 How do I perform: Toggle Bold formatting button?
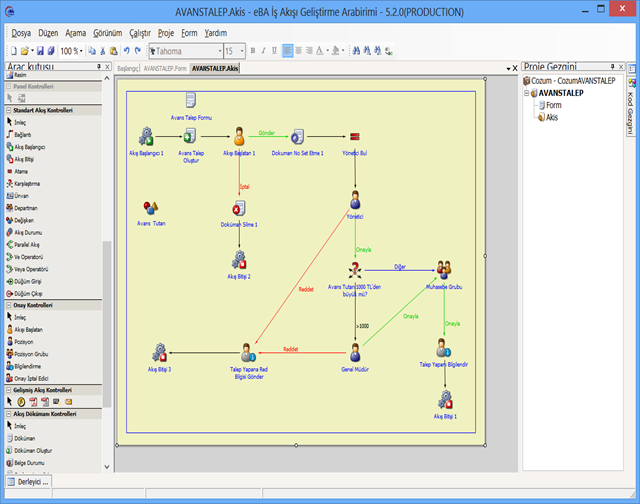[x=253, y=51]
